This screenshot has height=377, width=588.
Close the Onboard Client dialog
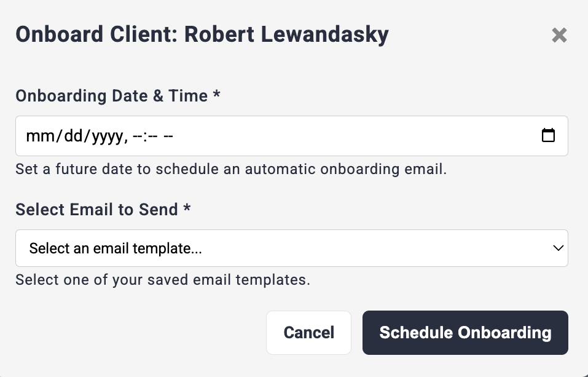coord(559,35)
